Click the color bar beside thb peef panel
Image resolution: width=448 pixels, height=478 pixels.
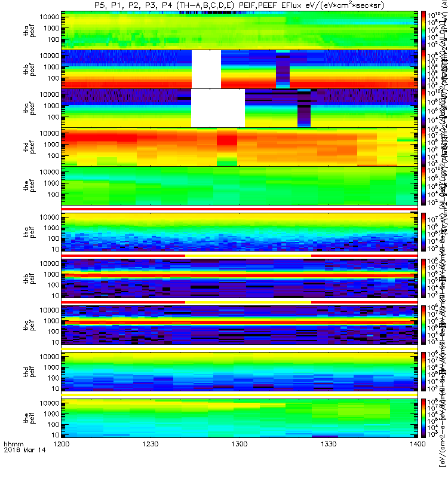click(x=424, y=69)
